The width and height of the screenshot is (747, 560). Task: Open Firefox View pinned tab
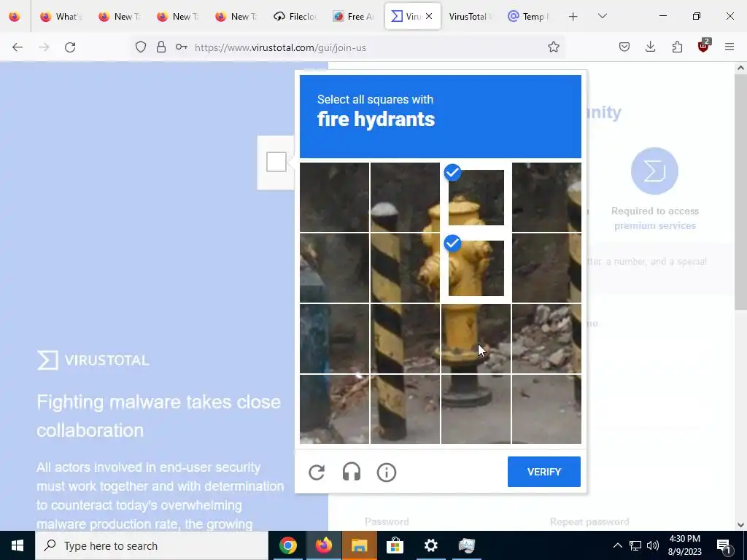click(x=15, y=16)
